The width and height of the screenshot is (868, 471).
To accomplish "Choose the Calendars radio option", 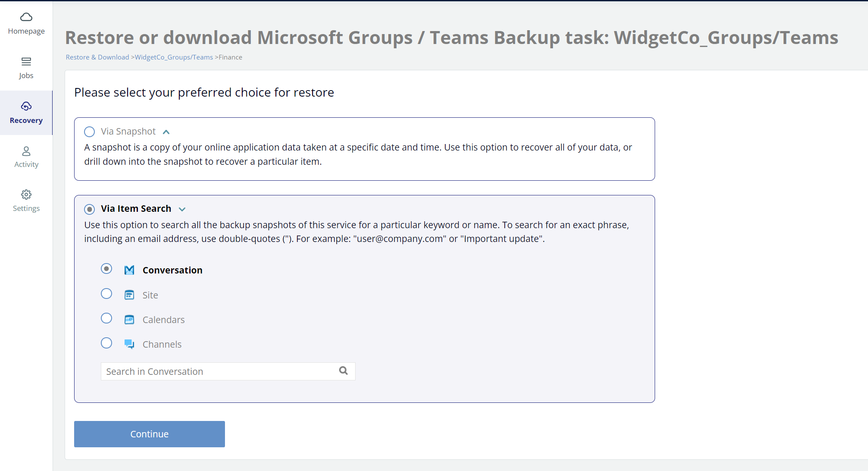I will 106,318.
